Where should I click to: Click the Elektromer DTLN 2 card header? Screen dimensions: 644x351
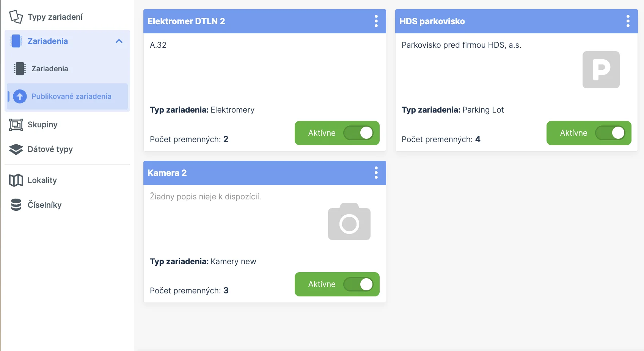(x=186, y=21)
